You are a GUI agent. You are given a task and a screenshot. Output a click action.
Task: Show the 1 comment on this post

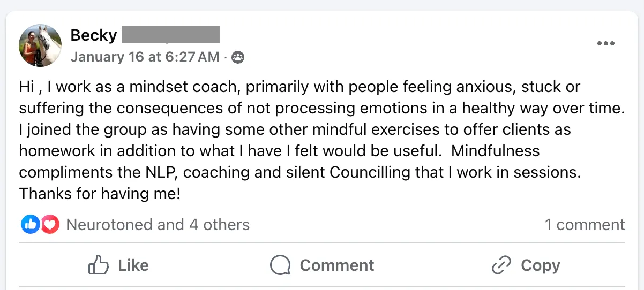coord(585,225)
